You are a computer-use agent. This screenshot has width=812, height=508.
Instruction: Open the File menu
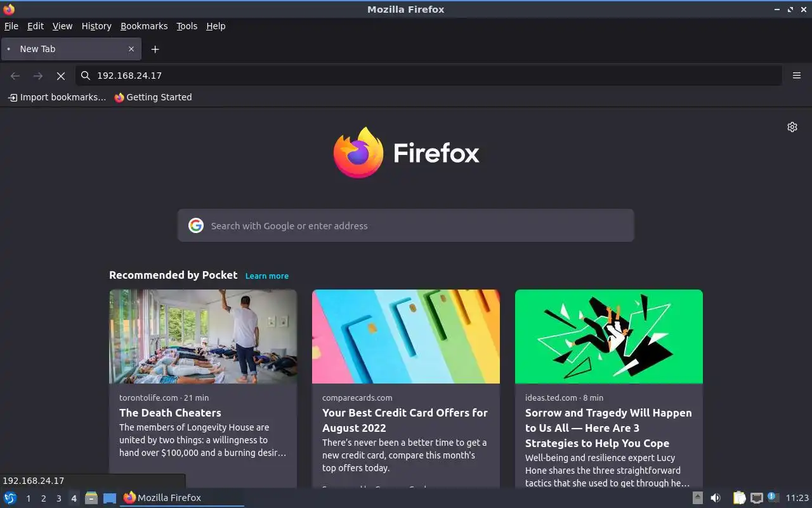click(11, 26)
